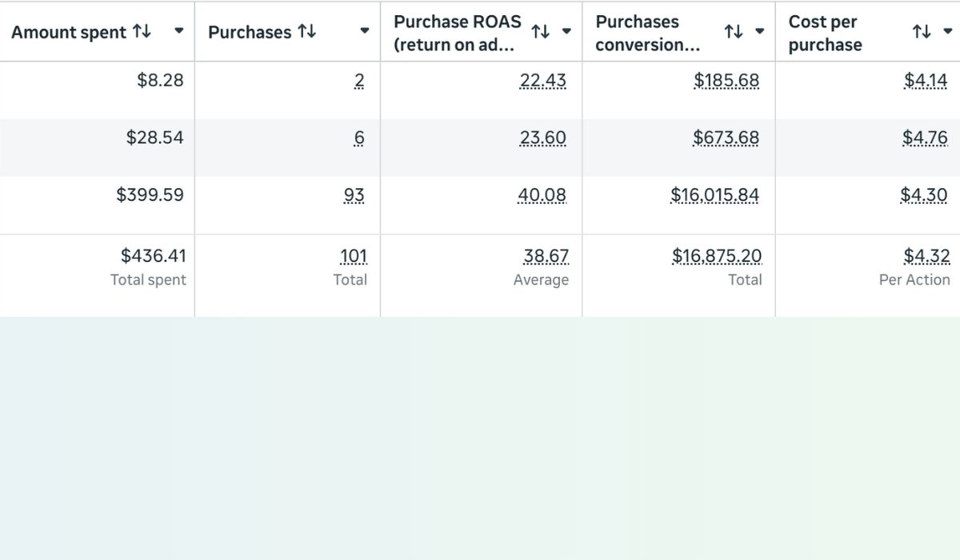Open the 40.08 ROAS value
The image size is (960, 560).
542,195
